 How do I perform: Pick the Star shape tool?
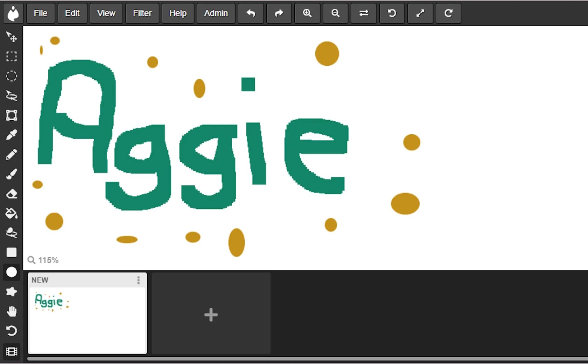(x=12, y=292)
